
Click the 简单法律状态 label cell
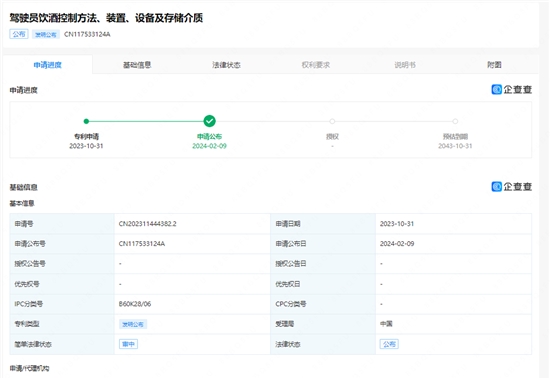[62, 344]
